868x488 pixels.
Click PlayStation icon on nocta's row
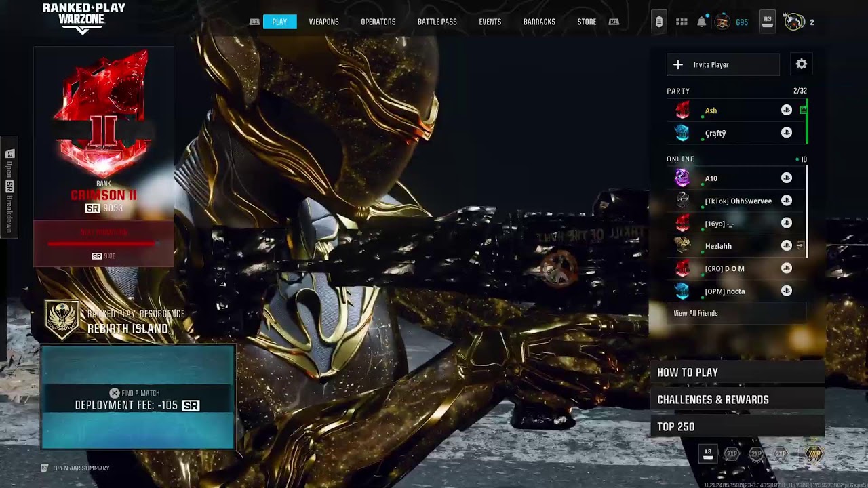(x=787, y=291)
